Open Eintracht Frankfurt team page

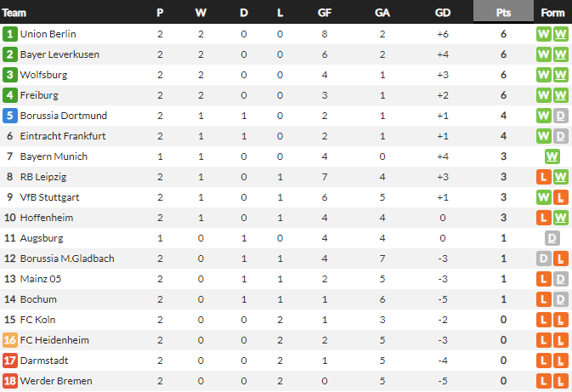[x=64, y=136]
